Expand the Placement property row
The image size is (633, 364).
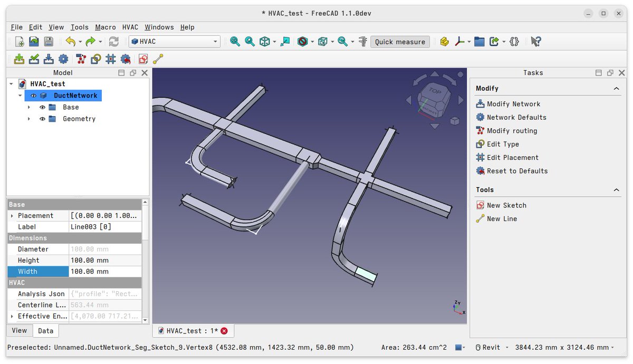pos(12,215)
